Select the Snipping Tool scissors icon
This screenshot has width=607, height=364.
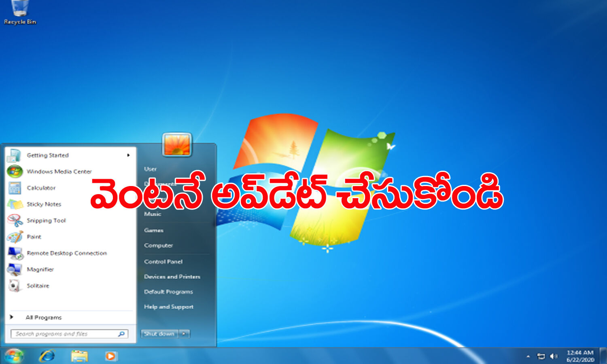[15, 220]
